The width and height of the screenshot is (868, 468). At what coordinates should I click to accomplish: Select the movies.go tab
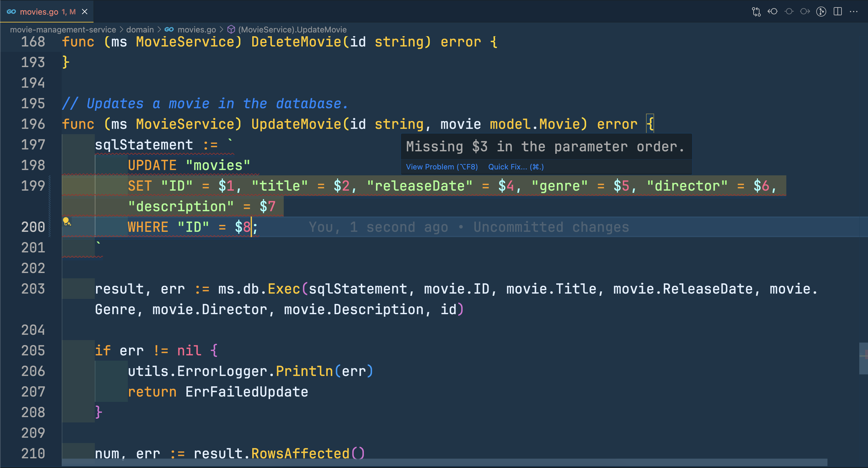point(39,12)
